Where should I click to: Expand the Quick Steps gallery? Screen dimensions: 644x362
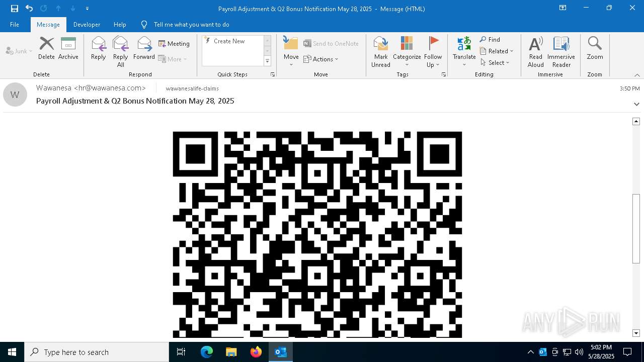point(267,61)
